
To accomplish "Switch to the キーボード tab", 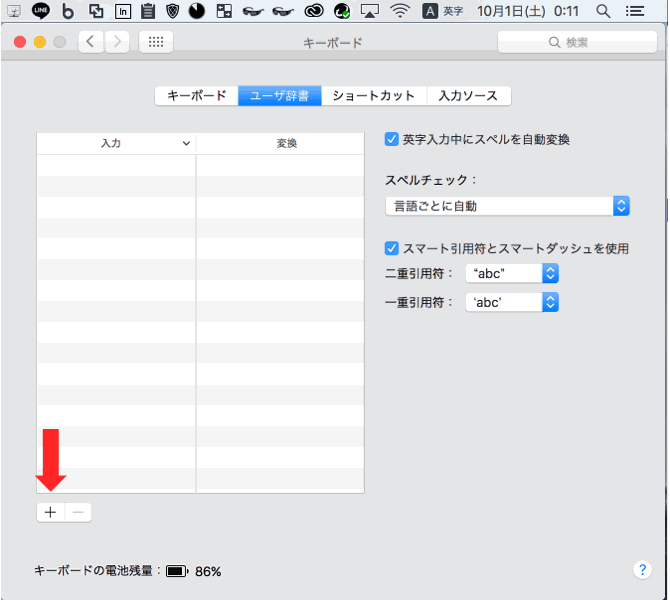I will (x=197, y=96).
